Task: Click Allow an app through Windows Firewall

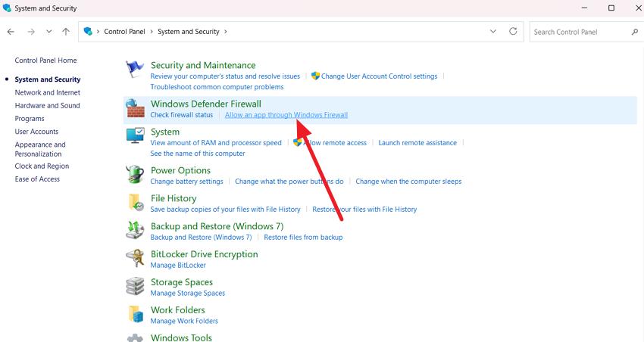Action: tap(286, 115)
